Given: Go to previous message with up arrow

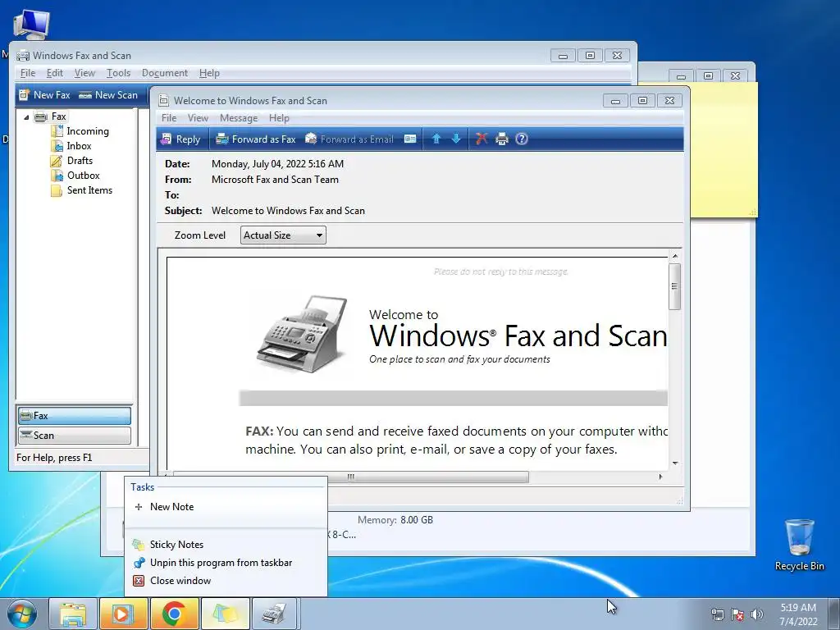Looking at the screenshot, I should click(x=436, y=139).
